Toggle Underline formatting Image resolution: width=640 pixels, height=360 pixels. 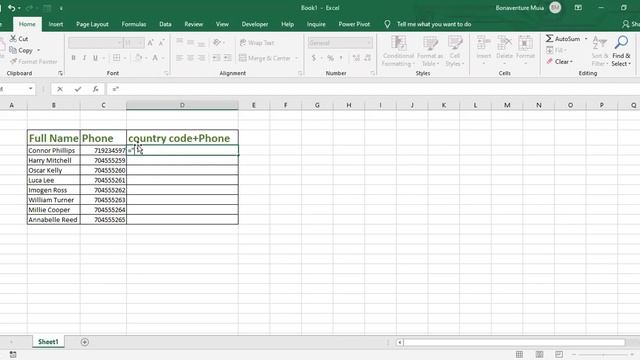(x=96, y=58)
